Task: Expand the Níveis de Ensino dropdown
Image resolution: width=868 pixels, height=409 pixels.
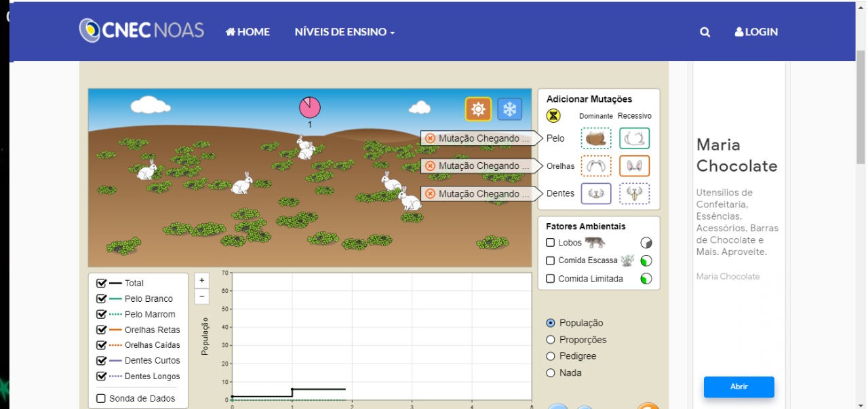Action: tap(344, 32)
